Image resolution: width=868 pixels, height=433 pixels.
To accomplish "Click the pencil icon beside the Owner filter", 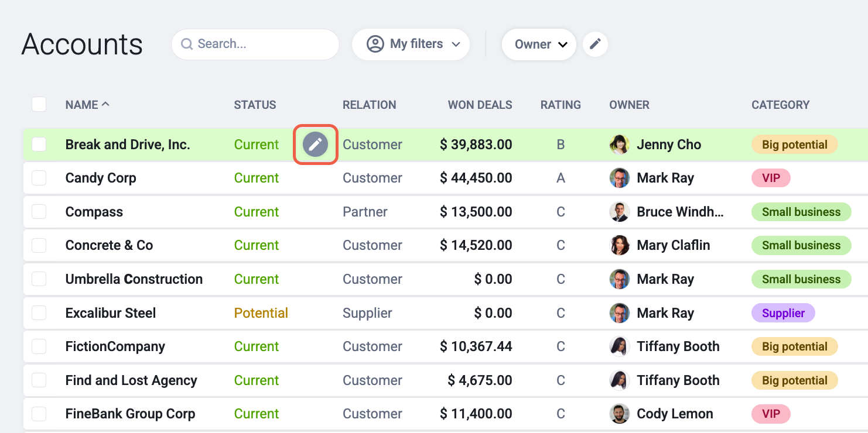I will pyautogui.click(x=595, y=44).
